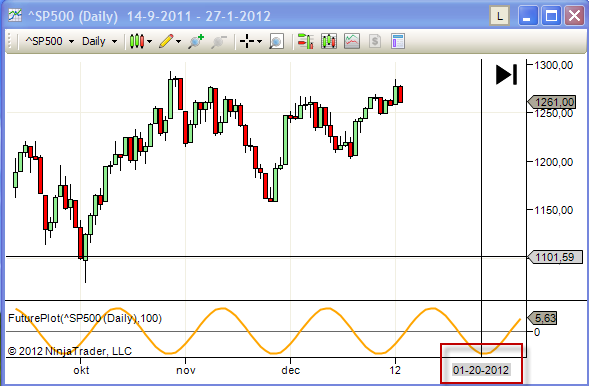This screenshot has width=589, height=386.
Task: Click the 1101,59 horizontal line price marker
Action: point(555,257)
